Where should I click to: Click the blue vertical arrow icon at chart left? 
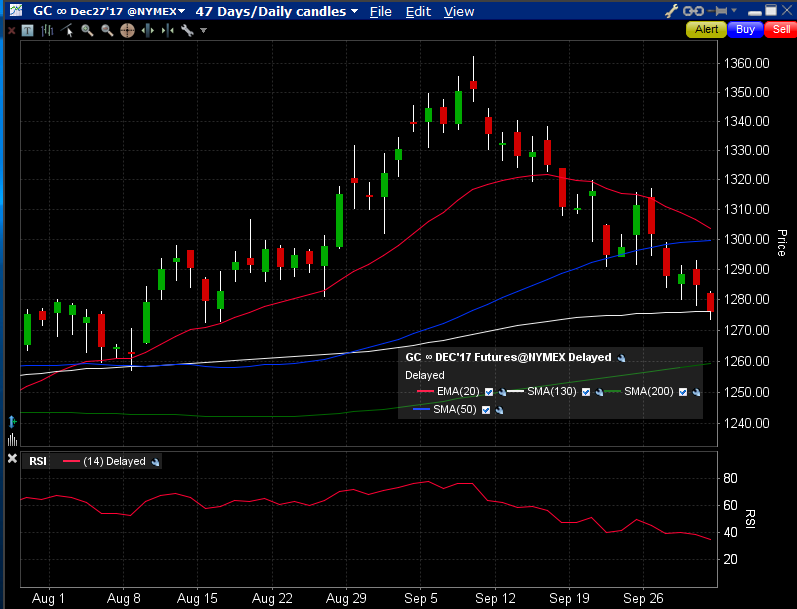[13, 421]
